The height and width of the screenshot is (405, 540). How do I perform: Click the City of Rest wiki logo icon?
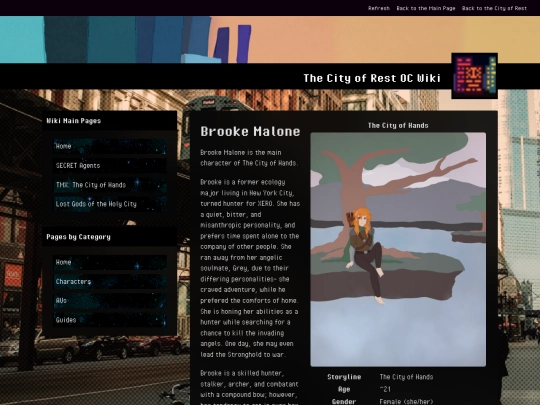pos(475,76)
